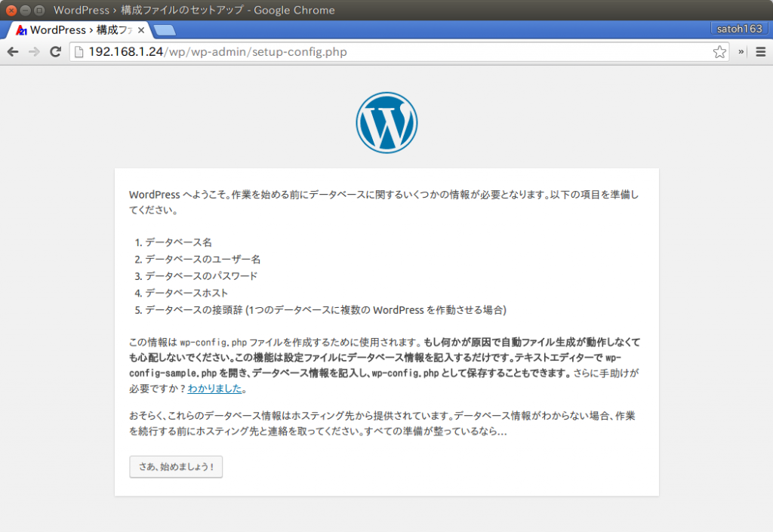Click the satoh163 profile button
Screen dimensions: 773x532
pyautogui.click(x=739, y=29)
